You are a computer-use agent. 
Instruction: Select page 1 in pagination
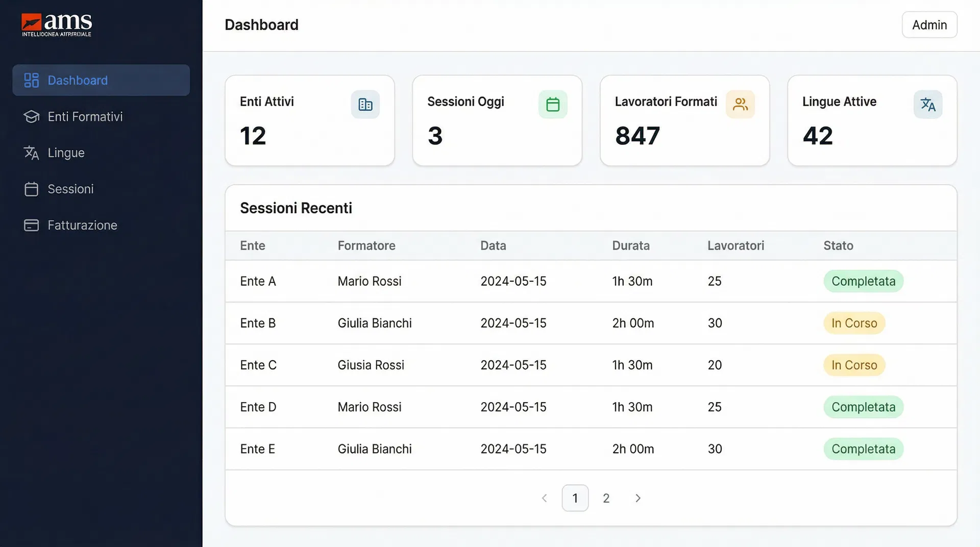pyautogui.click(x=575, y=498)
